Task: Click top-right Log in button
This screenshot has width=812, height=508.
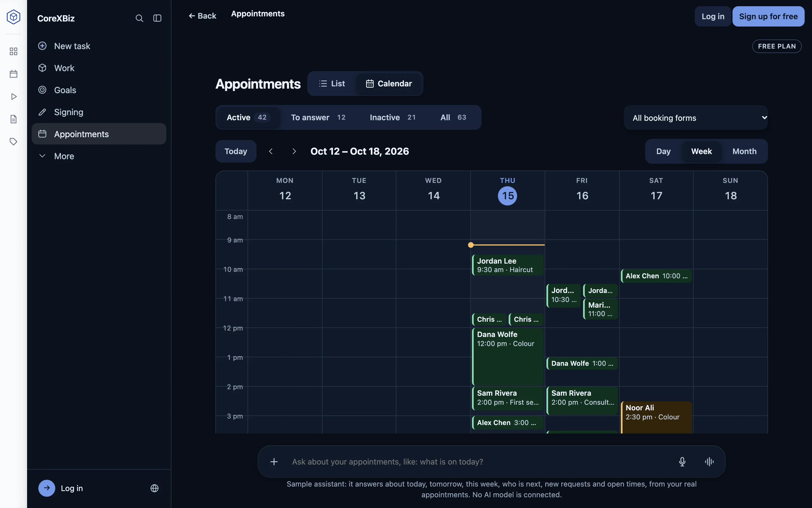Action: point(713,16)
